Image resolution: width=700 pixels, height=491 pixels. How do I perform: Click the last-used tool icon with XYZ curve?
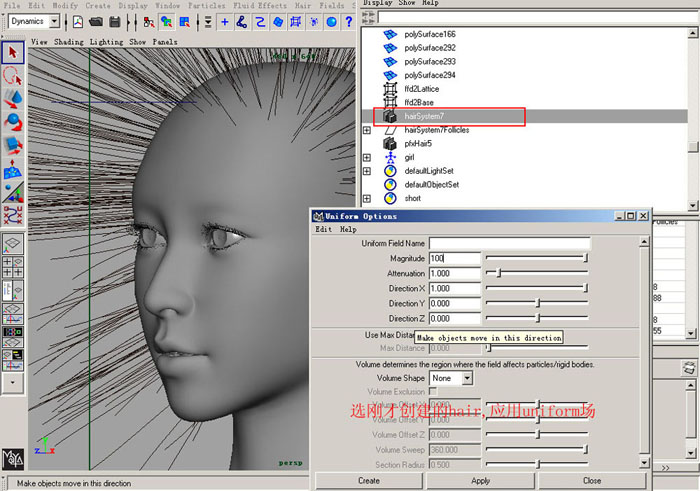click(12, 216)
